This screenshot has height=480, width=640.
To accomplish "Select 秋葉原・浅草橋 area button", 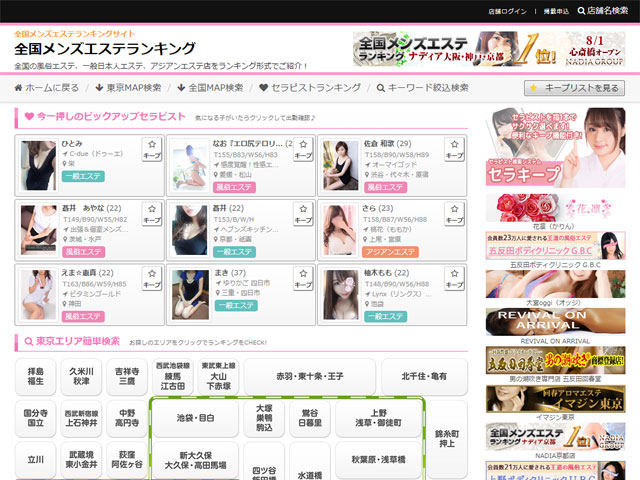I will click(378, 460).
